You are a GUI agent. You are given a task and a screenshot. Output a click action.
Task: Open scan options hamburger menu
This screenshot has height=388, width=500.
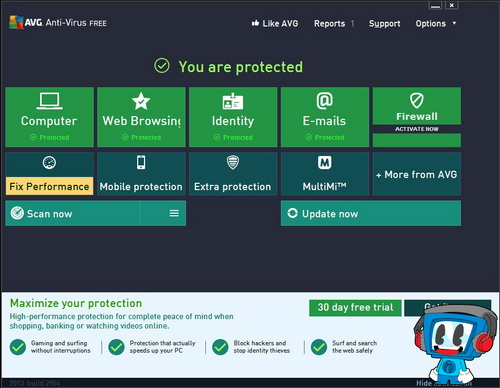tap(174, 213)
